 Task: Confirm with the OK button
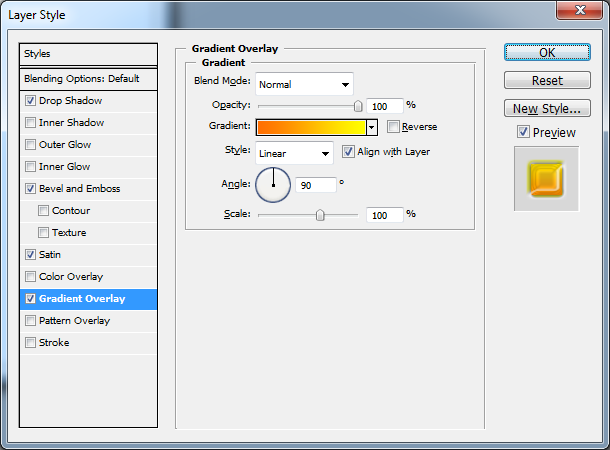(x=547, y=53)
